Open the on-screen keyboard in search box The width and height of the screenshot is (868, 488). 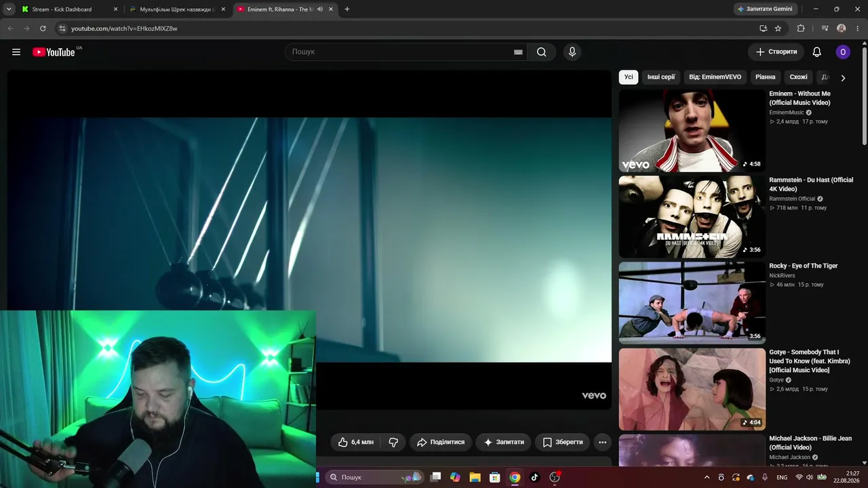[x=518, y=52]
